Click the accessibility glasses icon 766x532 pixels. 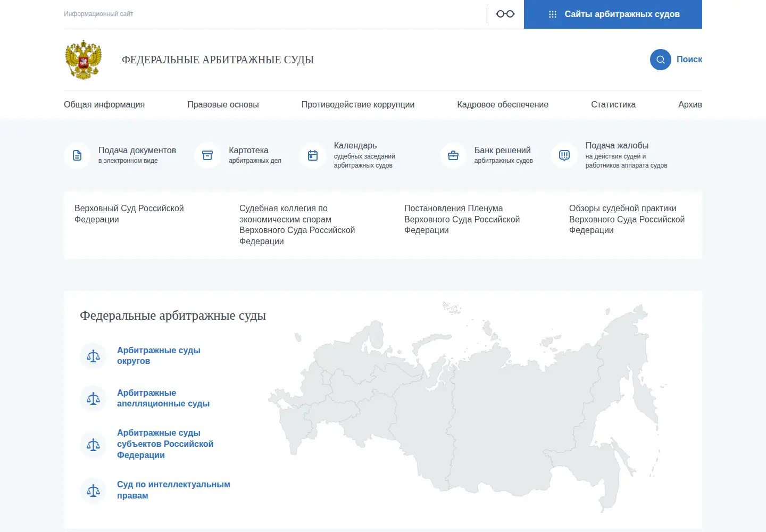click(505, 14)
